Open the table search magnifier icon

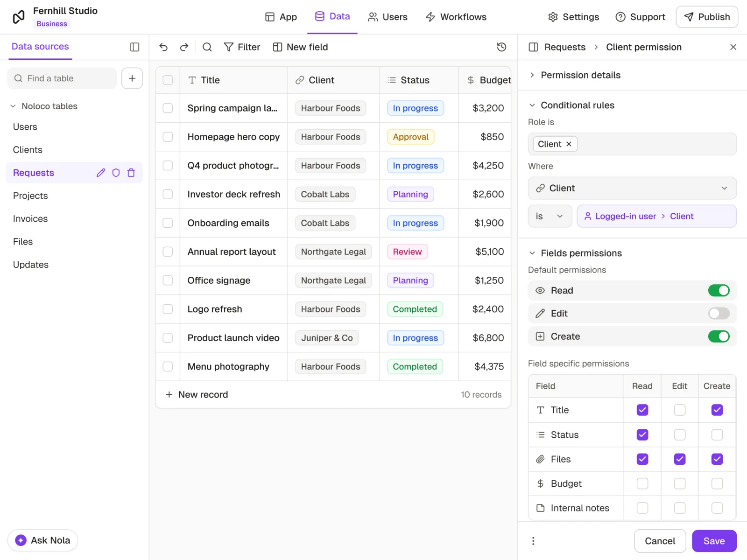[207, 47]
